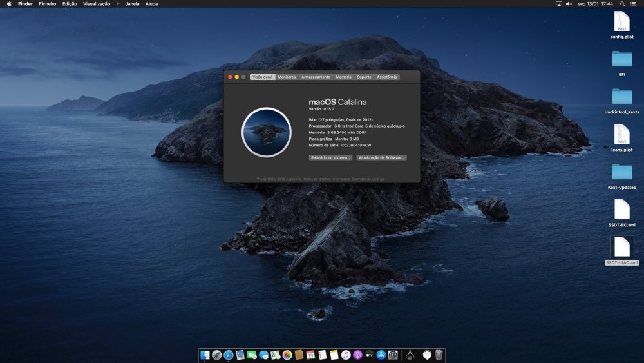The height and width of the screenshot is (363, 644).
Task: Switch to Memória tab
Action: [343, 77]
